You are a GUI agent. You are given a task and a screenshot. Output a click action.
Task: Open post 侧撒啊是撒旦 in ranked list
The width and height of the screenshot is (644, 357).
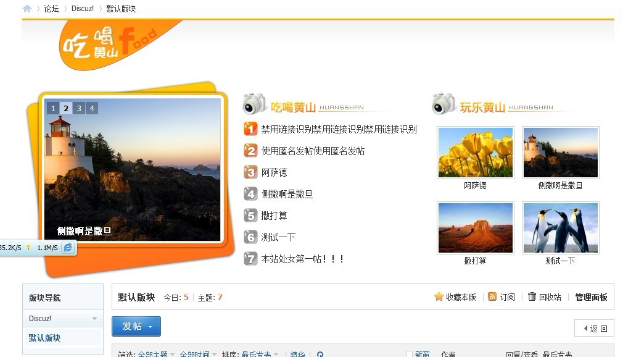click(287, 194)
